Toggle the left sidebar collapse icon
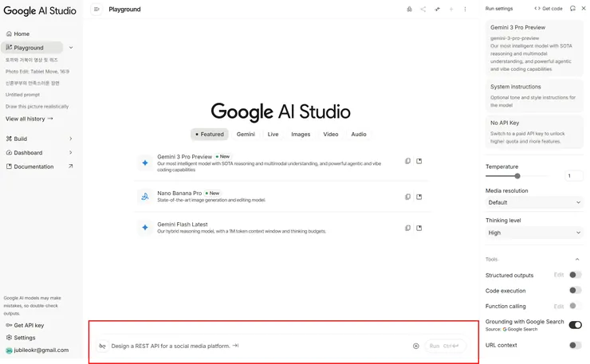The height and width of the screenshot is (364, 590). 96,9
